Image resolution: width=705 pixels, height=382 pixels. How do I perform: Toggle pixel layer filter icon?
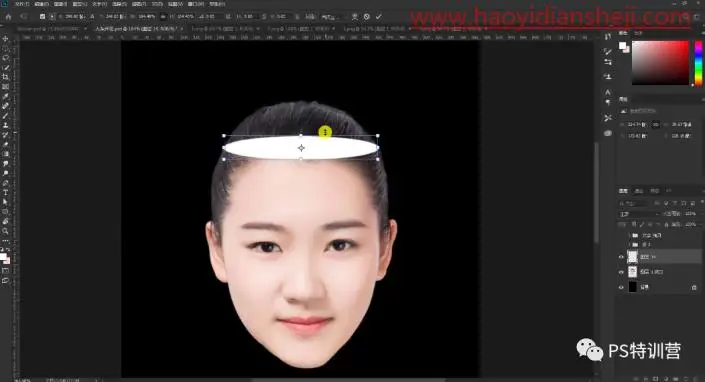tap(657, 204)
